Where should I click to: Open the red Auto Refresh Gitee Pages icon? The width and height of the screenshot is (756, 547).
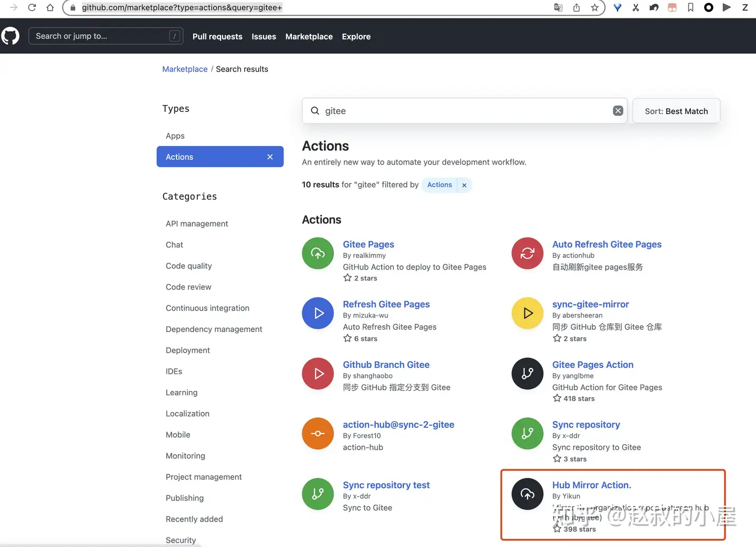(527, 253)
